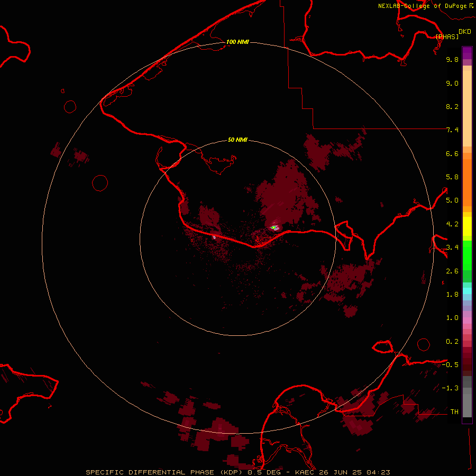
Task: Click the 0.2 scale label
Action: 452,342
